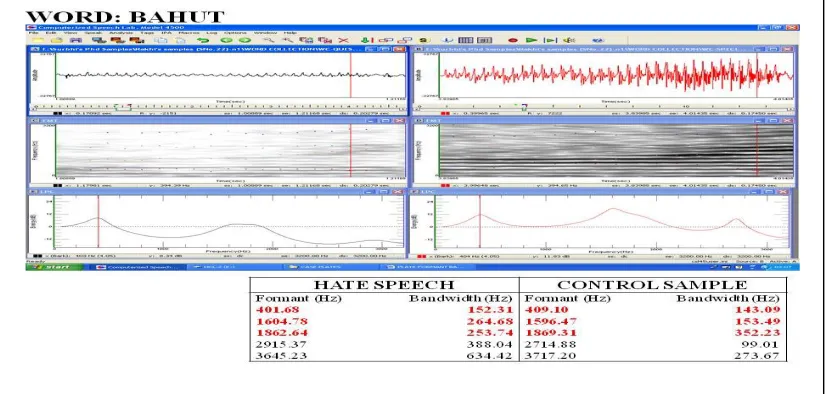Click control bandwidth value 99.01

(762, 344)
